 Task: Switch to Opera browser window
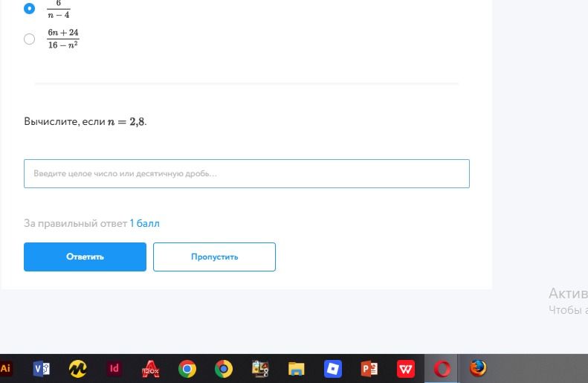[442, 369]
